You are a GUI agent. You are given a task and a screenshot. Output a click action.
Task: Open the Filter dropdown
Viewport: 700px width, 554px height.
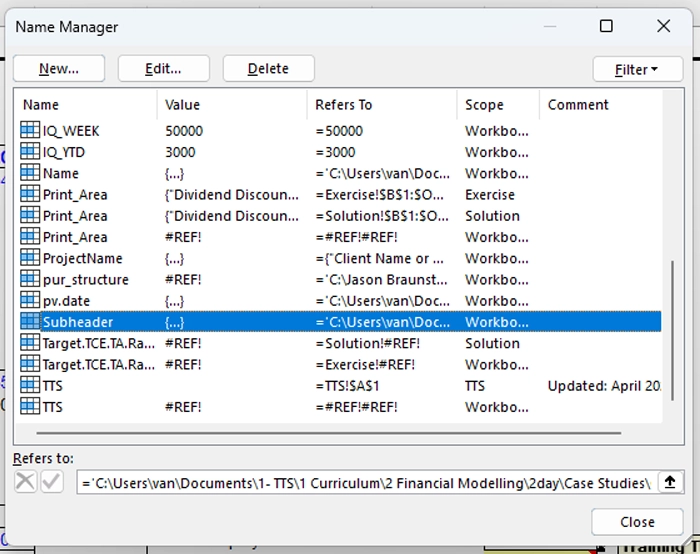[638, 69]
